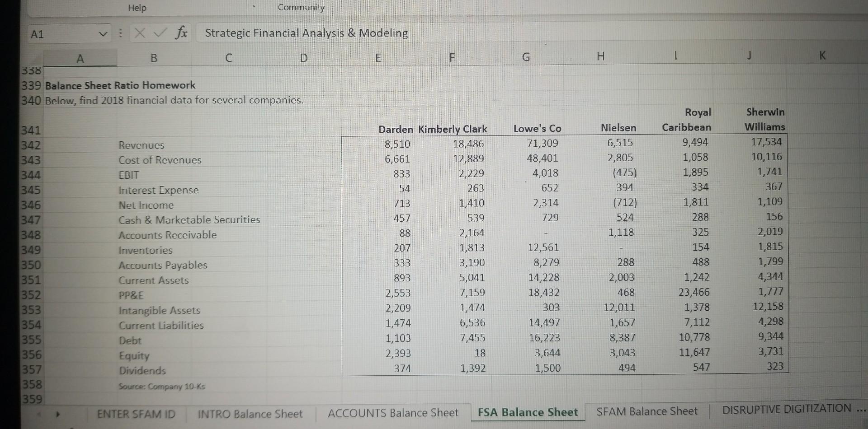Select column H header
868x429 pixels.
click(600, 56)
